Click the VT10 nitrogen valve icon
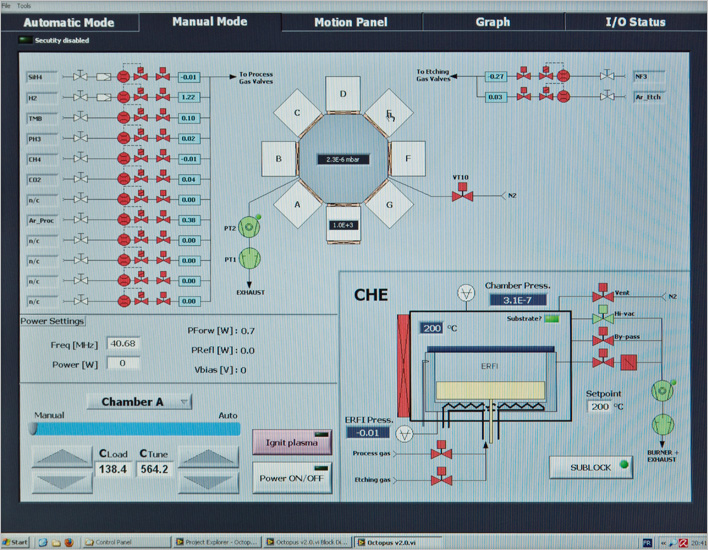708x550 pixels. (461, 196)
